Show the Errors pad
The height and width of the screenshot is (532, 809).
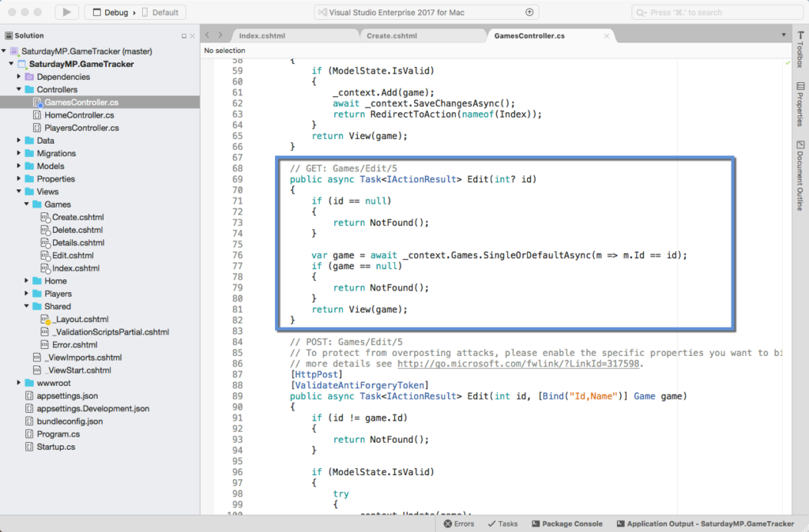[x=458, y=523]
